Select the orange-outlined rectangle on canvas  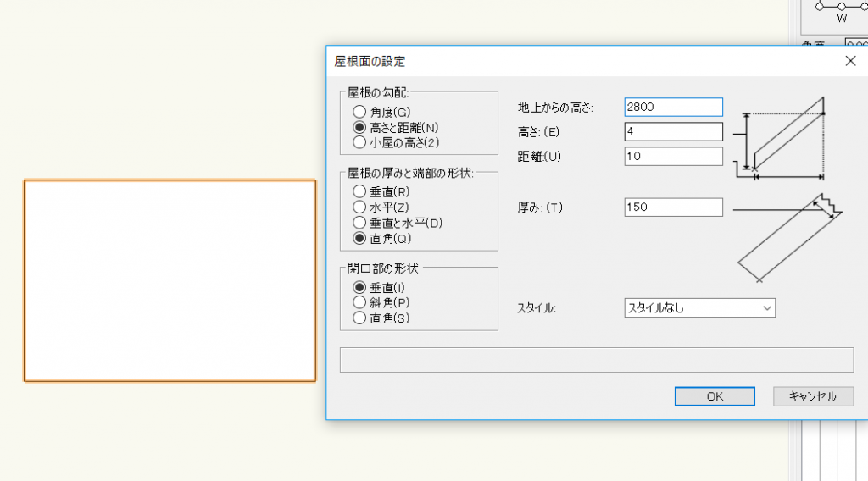170,280
